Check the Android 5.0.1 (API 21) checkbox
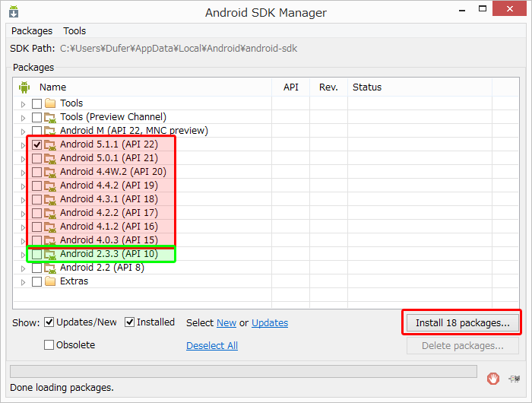This screenshot has height=403, width=532. (x=36, y=159)
